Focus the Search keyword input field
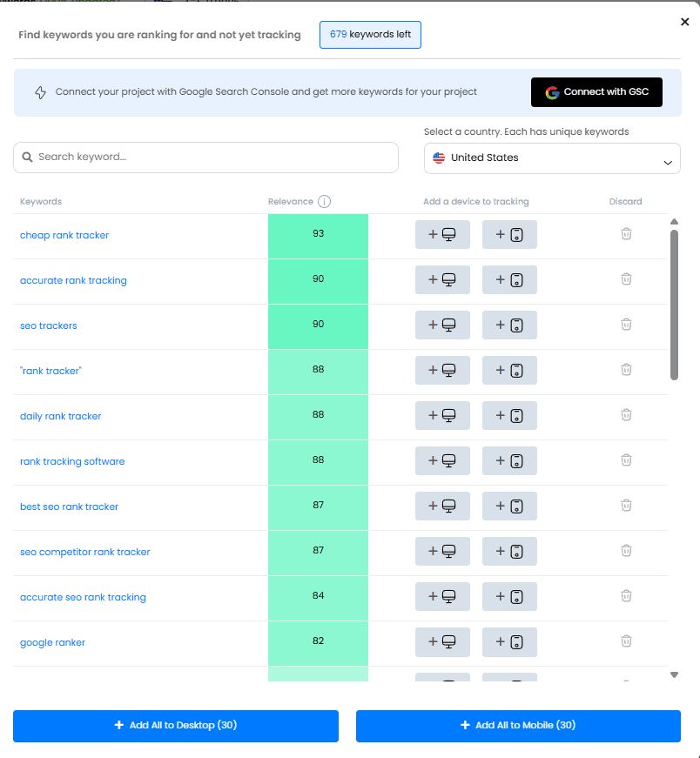This screenshot has height=758, width=700. [x=206, y=158]
